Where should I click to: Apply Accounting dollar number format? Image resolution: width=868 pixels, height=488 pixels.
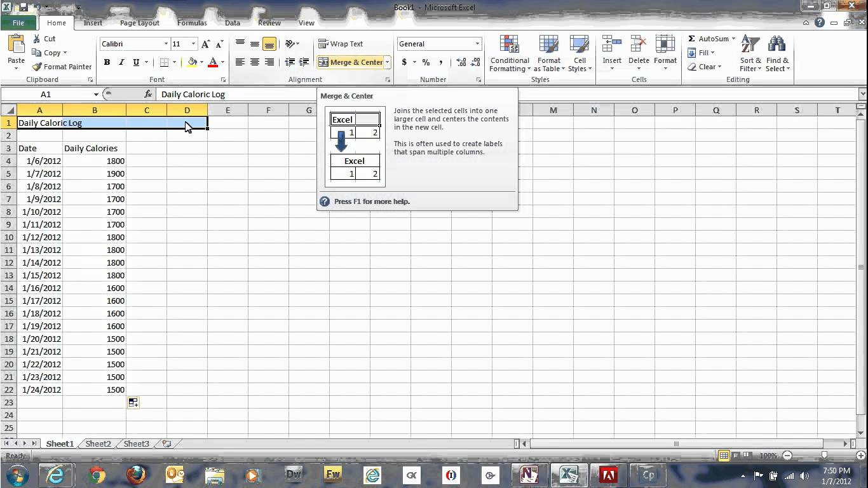[x=404, y=62]
